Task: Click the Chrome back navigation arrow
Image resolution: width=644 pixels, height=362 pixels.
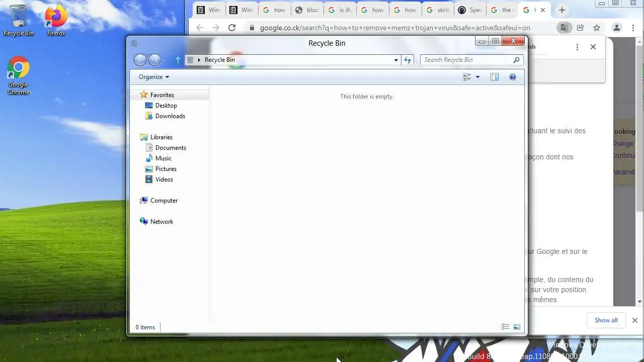Action: tap(200, 28)
